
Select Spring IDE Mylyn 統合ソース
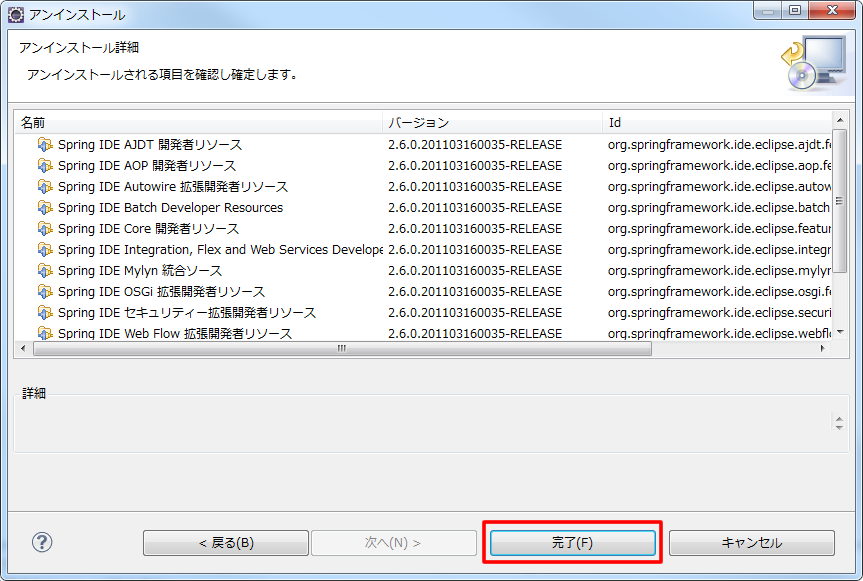(x=423, y=271)
